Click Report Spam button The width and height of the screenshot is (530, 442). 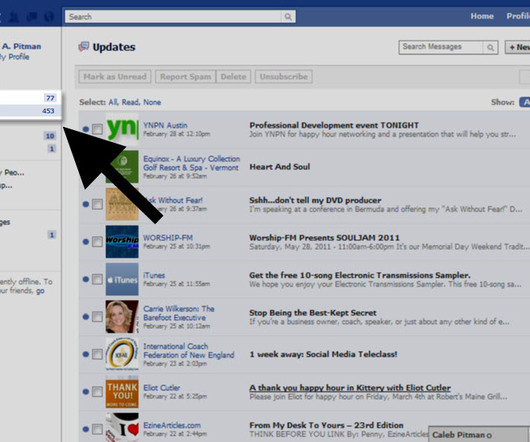[185, 77]
